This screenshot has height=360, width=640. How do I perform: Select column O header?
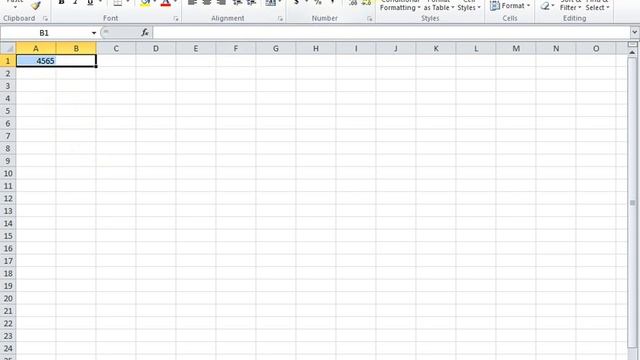(596, 49)
